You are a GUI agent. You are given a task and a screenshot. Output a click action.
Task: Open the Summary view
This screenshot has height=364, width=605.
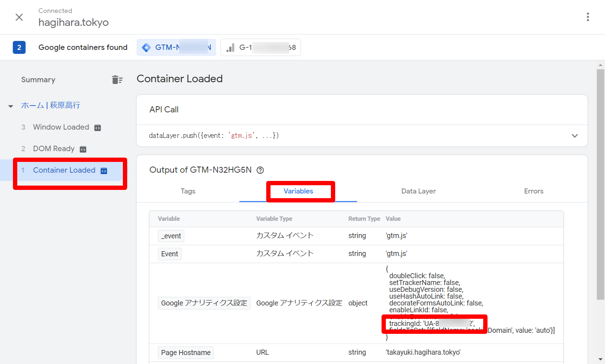38,80
